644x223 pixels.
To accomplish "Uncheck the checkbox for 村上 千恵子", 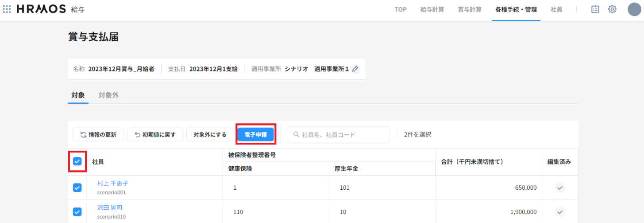I will point(77,188).
